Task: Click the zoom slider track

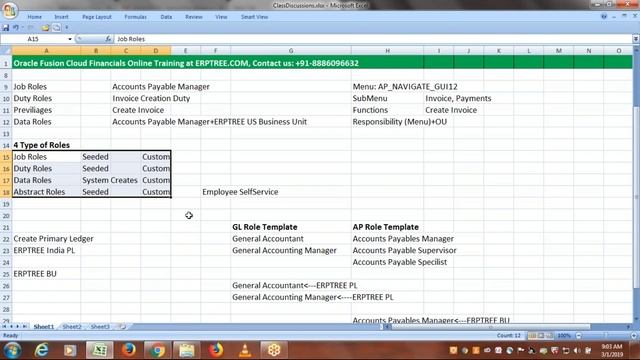Action: [x=606, y=336]
